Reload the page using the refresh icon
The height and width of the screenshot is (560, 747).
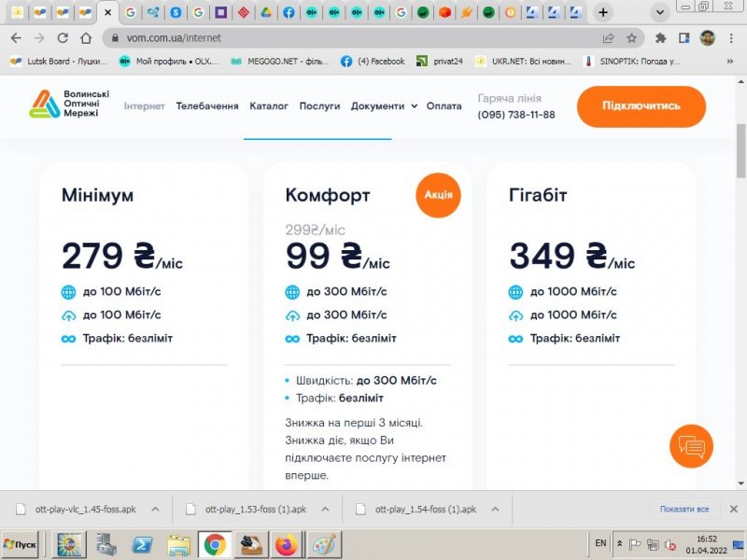click(63, 38)
